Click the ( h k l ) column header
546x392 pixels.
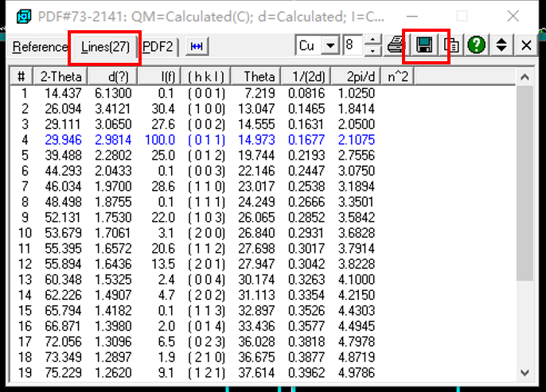206,76
